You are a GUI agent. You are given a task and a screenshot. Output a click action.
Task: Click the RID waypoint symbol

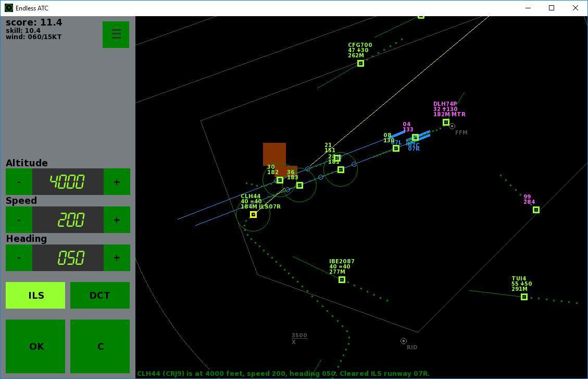404,341
